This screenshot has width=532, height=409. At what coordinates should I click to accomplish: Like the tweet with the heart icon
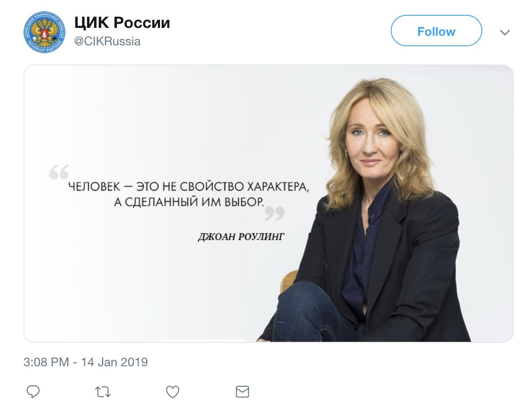[x=173, y=392]
